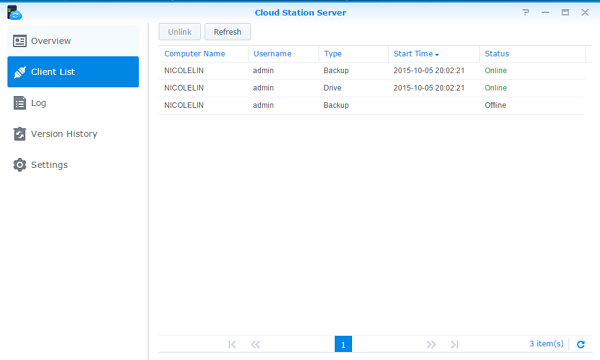
Task: Maximize the Cloud Station Server window
Action: point(565,12)
